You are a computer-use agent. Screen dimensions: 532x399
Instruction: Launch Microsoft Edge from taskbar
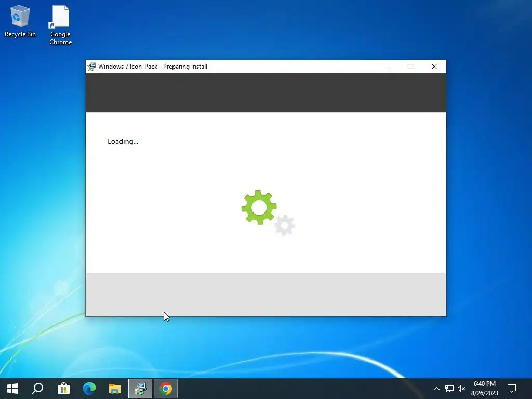(x=89, y=389)
